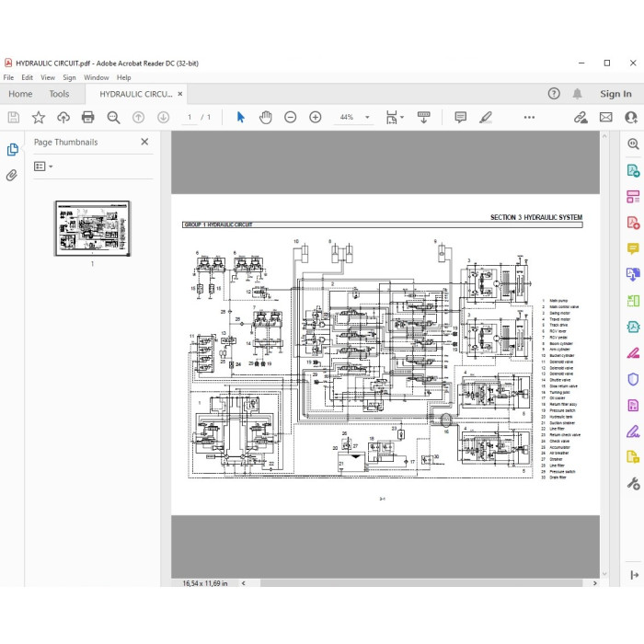Click the Sign In button
Screen dimensions: 644x644
[x=615, y=94]
